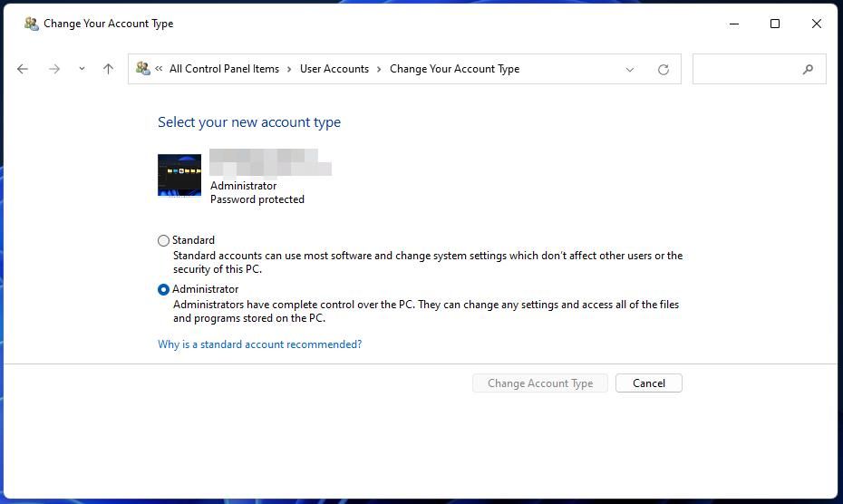Click the user account picture thumbnail
Screen dimensions: 843x504
(179, 175)
